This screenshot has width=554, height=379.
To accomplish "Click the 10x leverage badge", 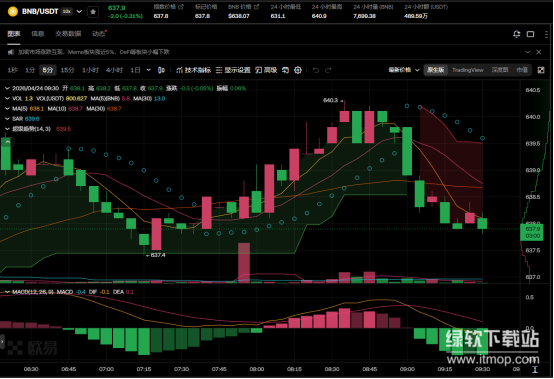I will coord(66,12).
